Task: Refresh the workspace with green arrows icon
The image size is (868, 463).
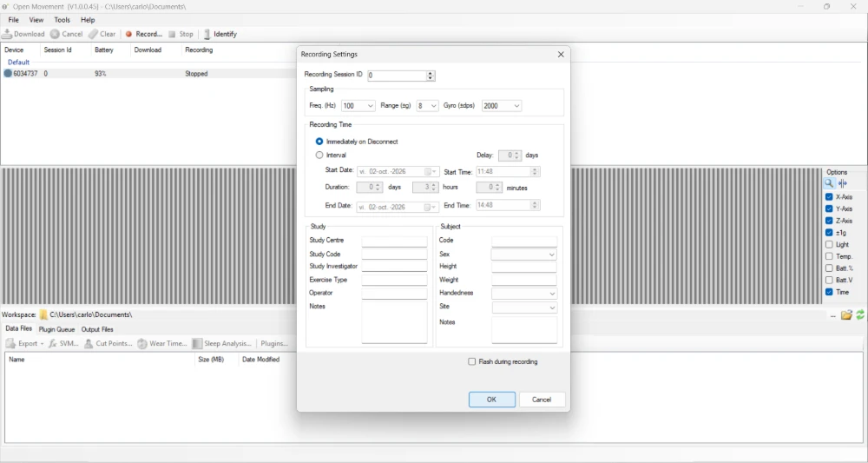Action: point(860,315)
